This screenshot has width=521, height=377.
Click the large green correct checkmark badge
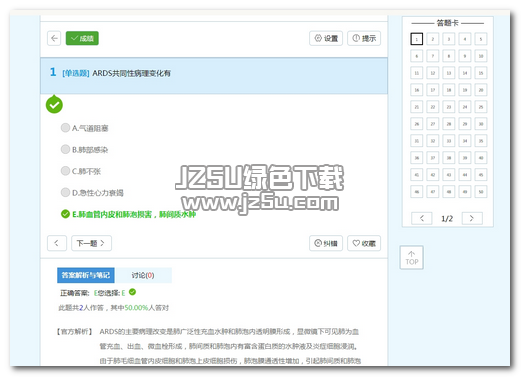54,105
